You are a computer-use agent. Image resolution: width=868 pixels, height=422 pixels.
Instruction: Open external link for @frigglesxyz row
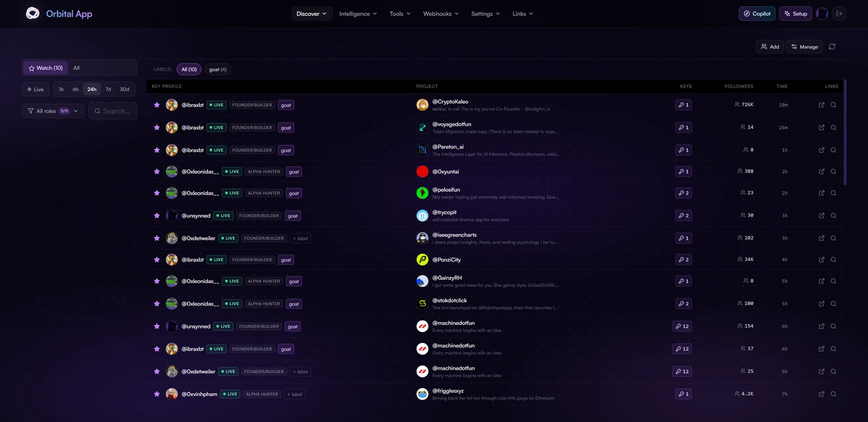click(x=821, y=394)
